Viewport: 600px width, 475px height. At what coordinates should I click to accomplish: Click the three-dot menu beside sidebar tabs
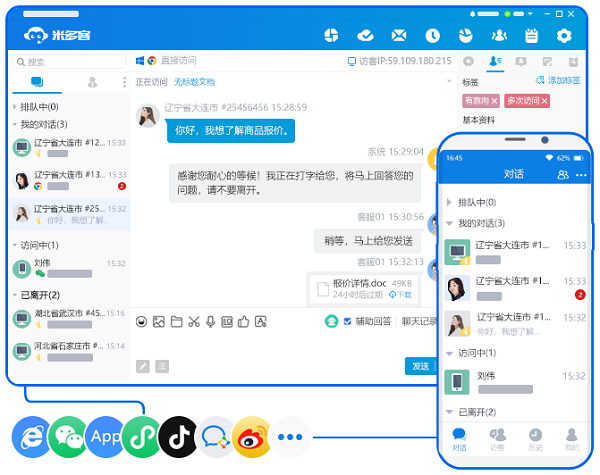coord(124,82)
